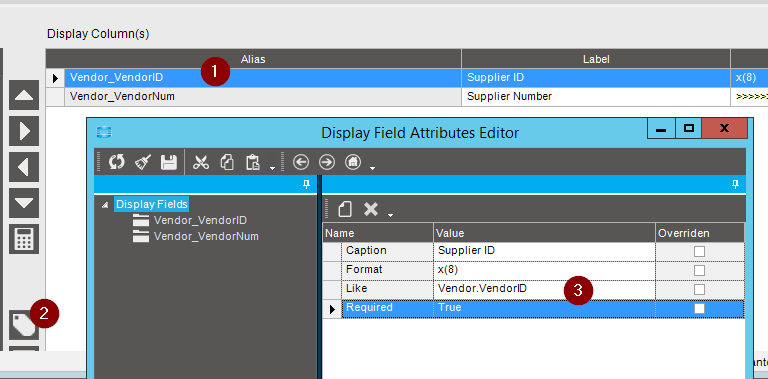
Task: Click the Refresh icon in the editor toolbar
Action: pyautogui.click(x=117, y=162)
